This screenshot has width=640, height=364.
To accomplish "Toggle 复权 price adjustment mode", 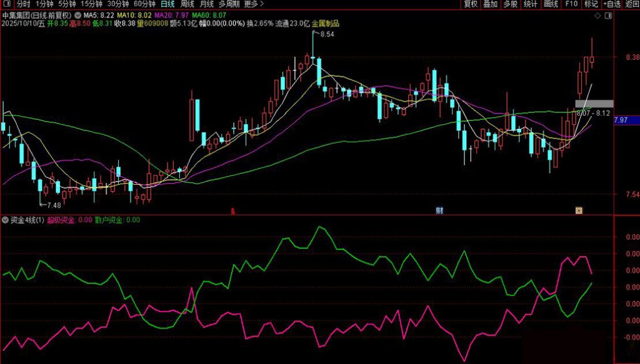I will point(471,4).
